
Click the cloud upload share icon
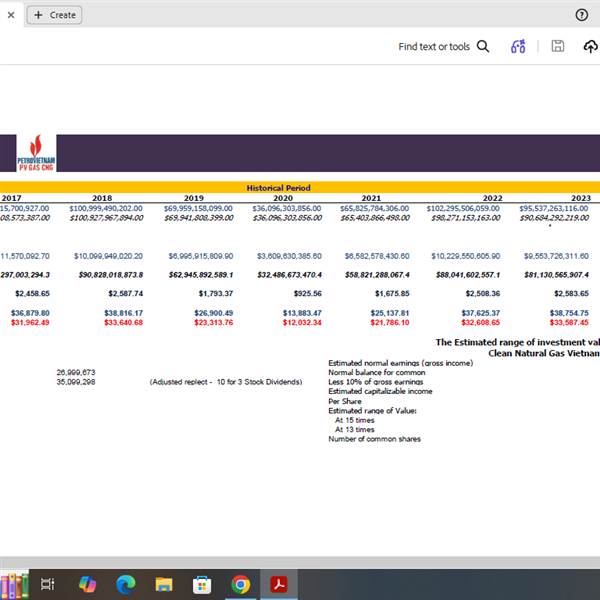(591, 46)
